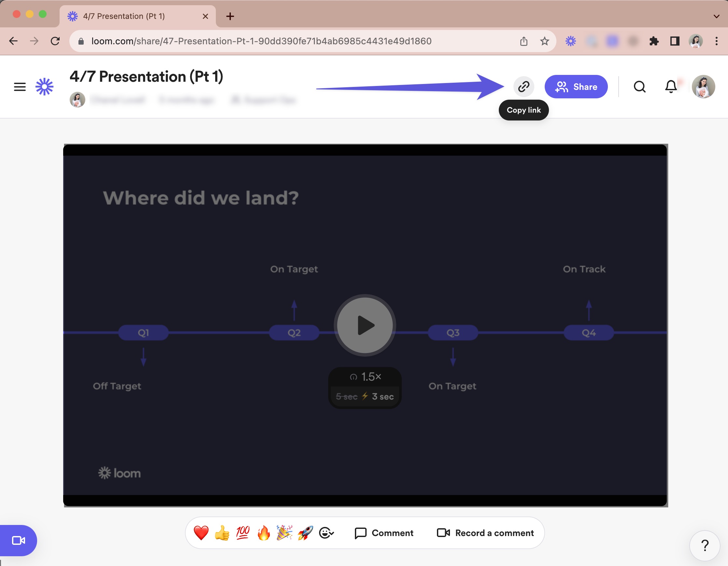The height and width of the screenshot is (566, 728).
Task: React with the heart emoji
Action: [201, 533]
